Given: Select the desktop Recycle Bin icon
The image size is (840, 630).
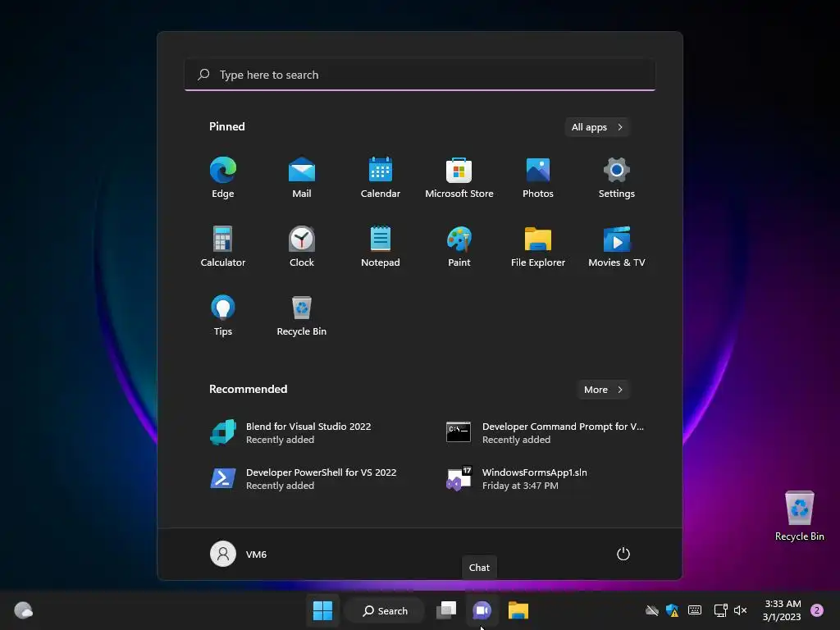Looking at the screenshot, I should click(x=799, y=516).
